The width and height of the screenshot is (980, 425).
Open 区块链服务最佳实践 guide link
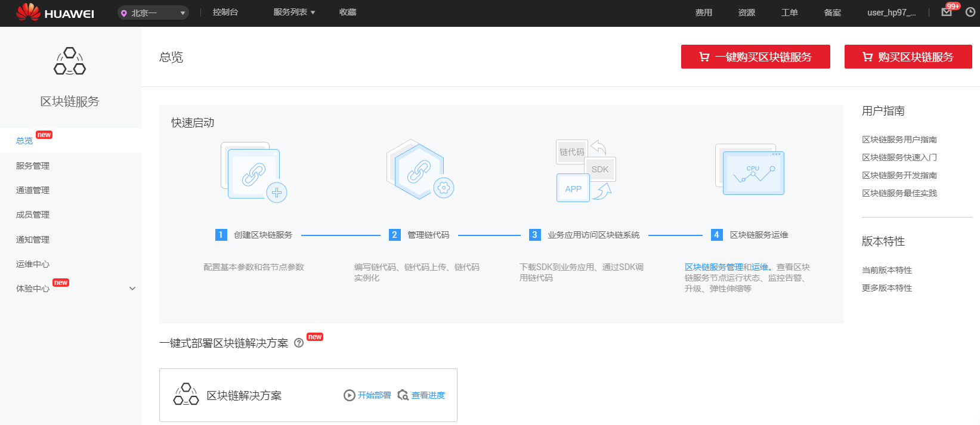coord(899,193)
